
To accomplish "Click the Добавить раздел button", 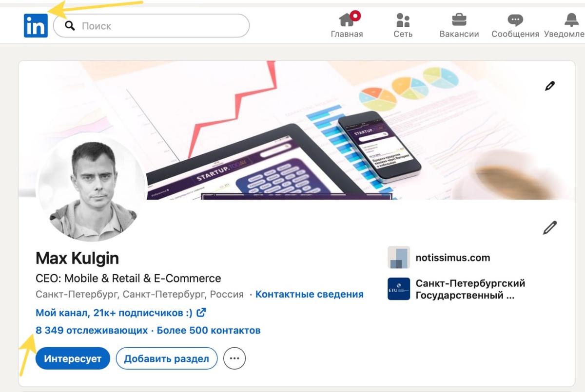I will 166,359.
